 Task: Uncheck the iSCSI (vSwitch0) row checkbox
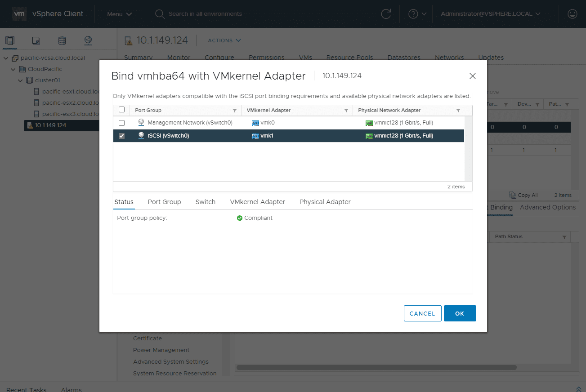click(121, 136)
